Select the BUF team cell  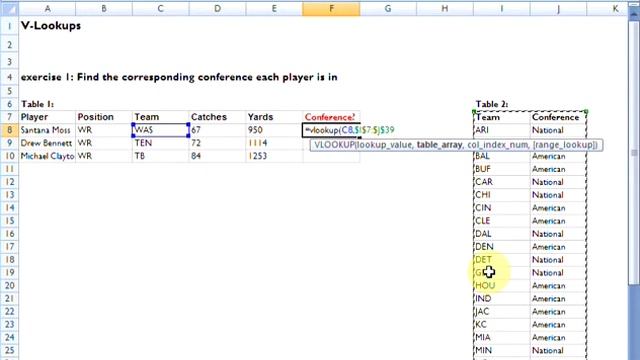click(502, 169)
